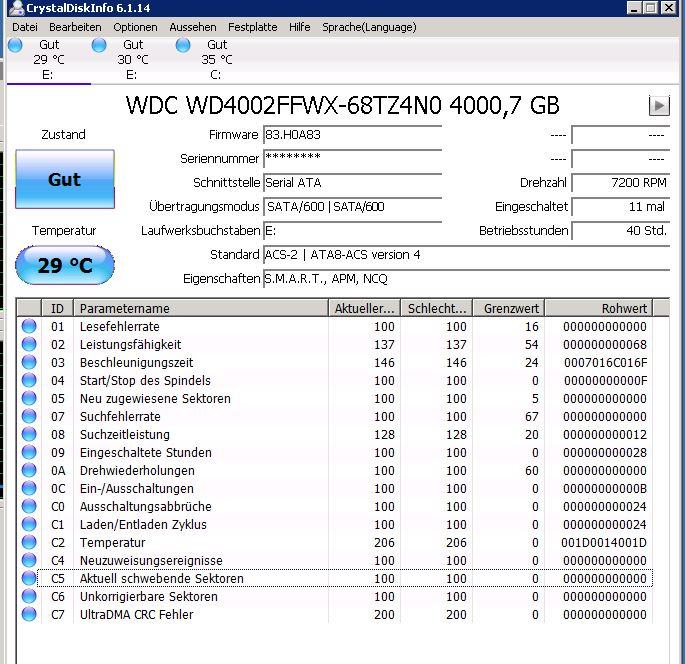Click the Eigenschaften field S.M.A.R.T., APM, NCQ

point(466,279)
